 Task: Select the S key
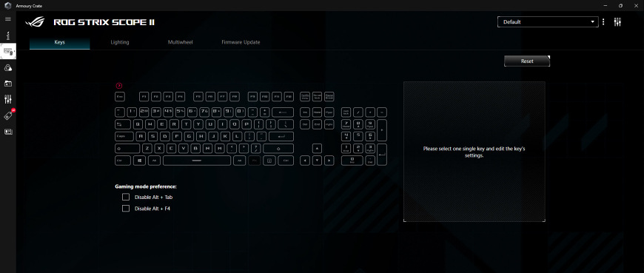click(152, 136)
